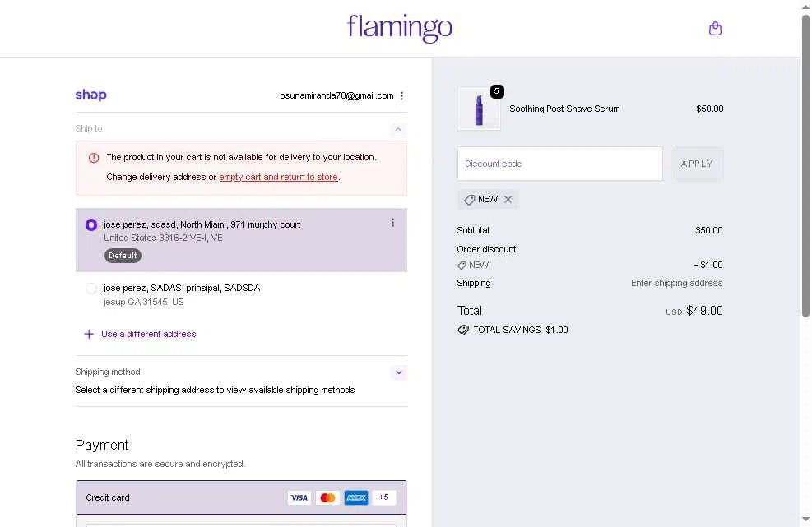
Task: Click the Discount code input field
Action: coord(559,164)
